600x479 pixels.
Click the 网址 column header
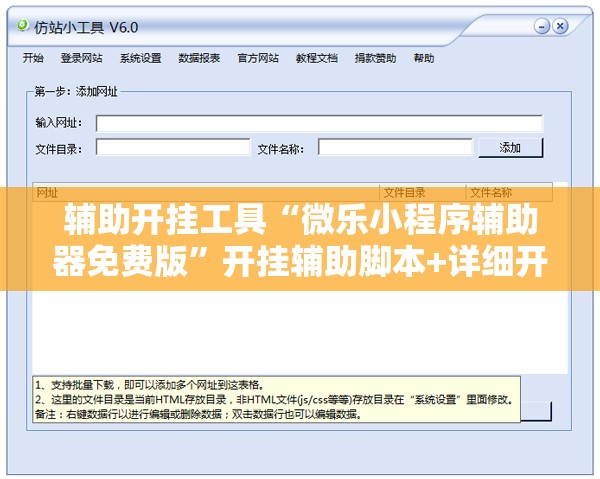[x=206, y=192]
